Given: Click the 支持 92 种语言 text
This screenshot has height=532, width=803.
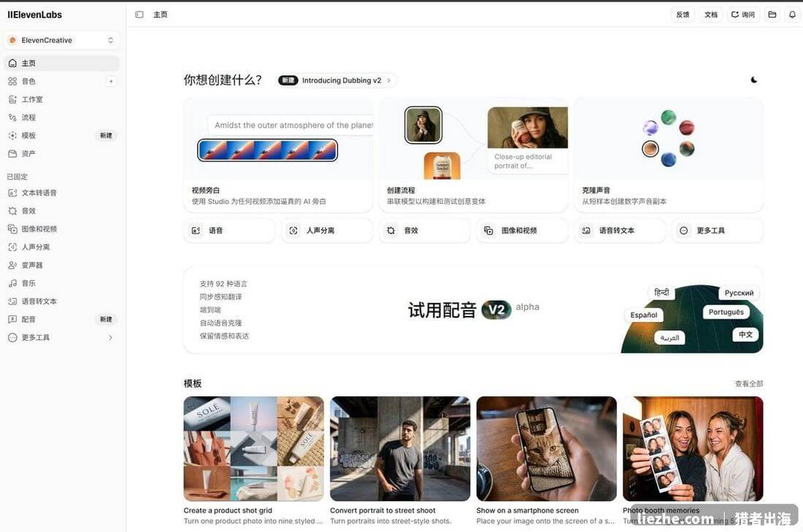Looking at the screenshot, I should (x=223, y=284).
